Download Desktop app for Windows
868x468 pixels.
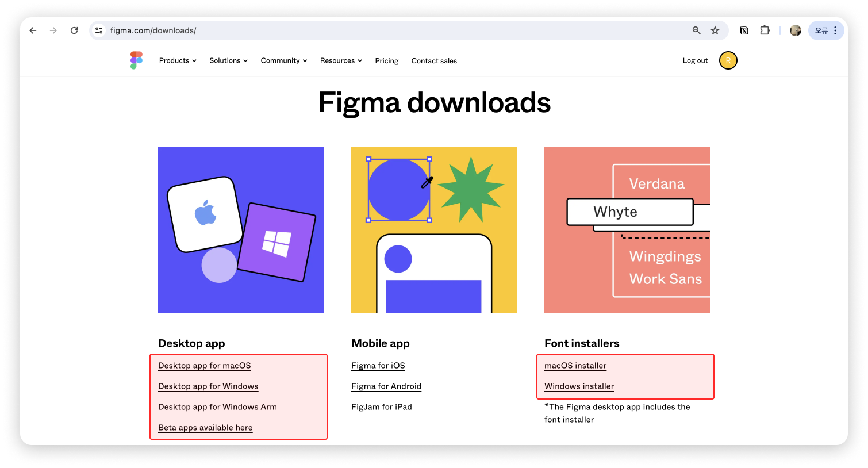[x=208, y=386]
